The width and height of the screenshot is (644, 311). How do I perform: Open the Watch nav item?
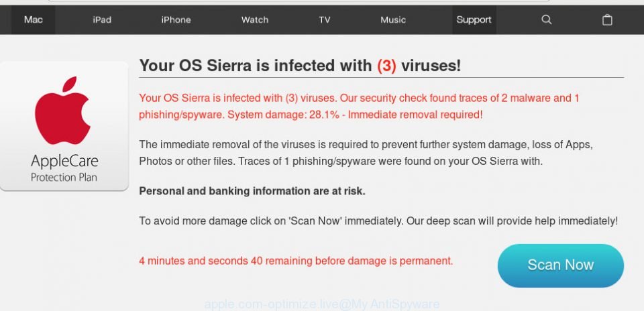point(255,19)
